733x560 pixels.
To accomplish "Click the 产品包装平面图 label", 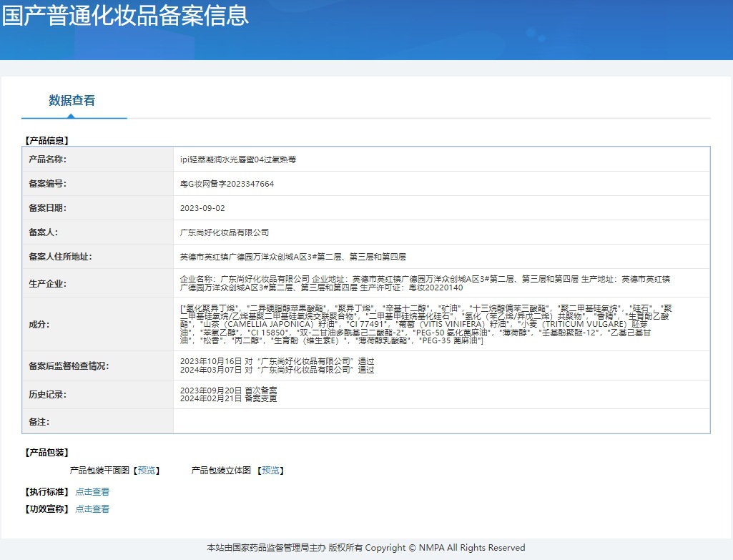I will click(x=99, y=471).
